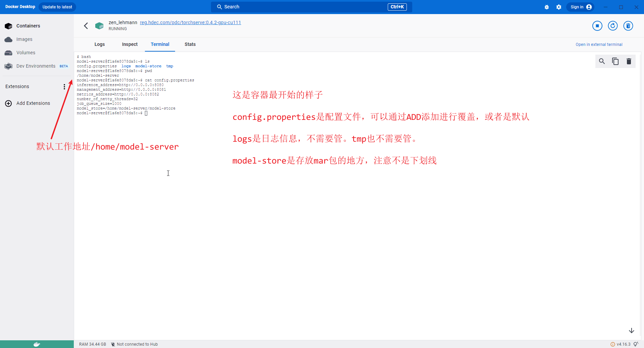Viewport: 644px width, 348px height.
Task: Click Open in external terminal
Action: [x=599, y=45]
